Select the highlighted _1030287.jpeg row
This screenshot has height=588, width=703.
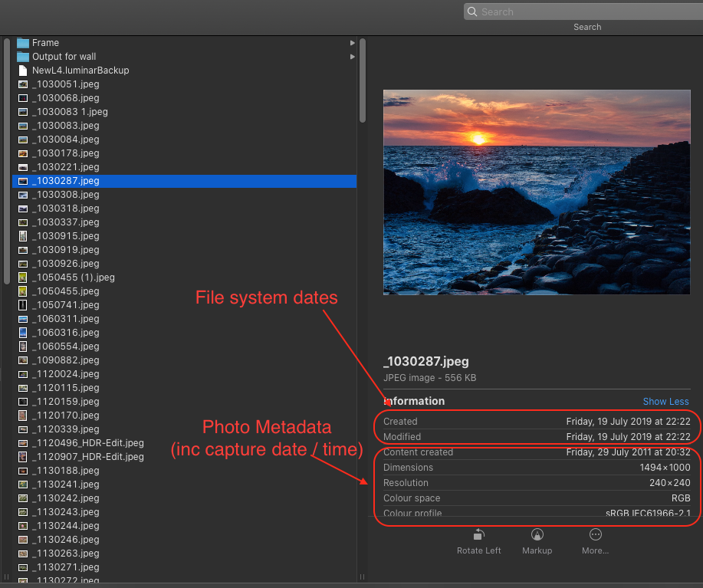184,181
